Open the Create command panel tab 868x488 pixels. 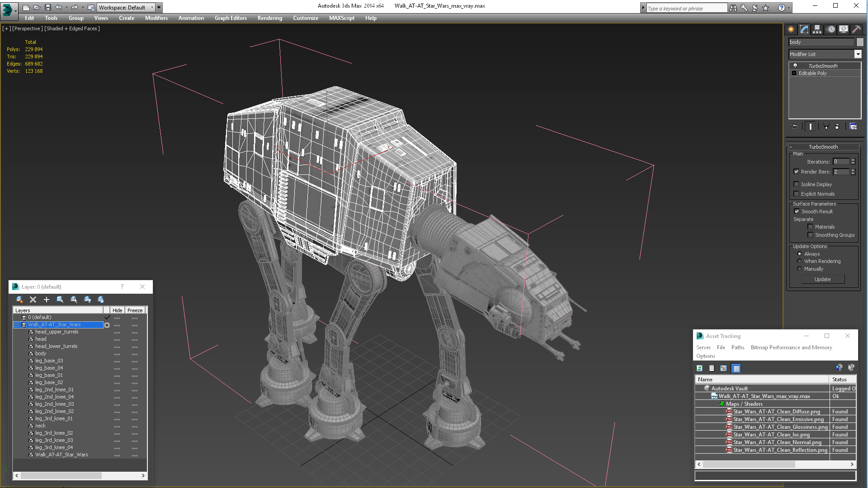tap(791, 29)
